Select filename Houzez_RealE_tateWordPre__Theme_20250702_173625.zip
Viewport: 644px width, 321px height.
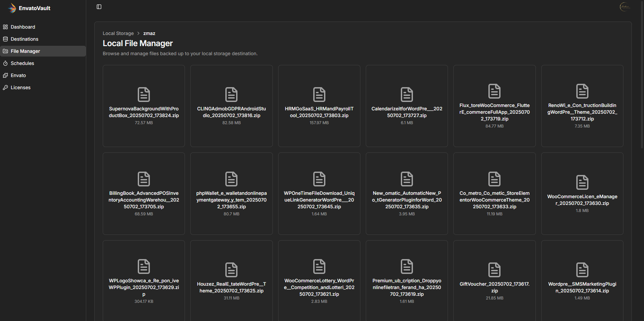point(231,287)
